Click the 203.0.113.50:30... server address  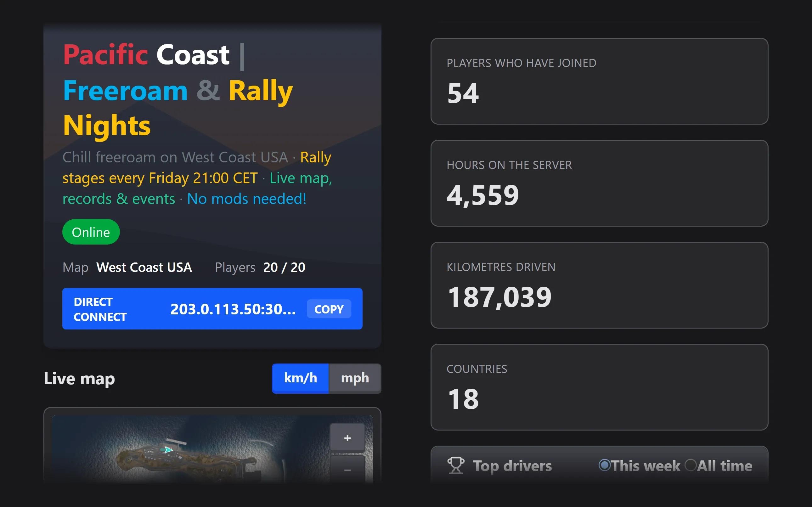pyautogui.click(x=233, y=309)
